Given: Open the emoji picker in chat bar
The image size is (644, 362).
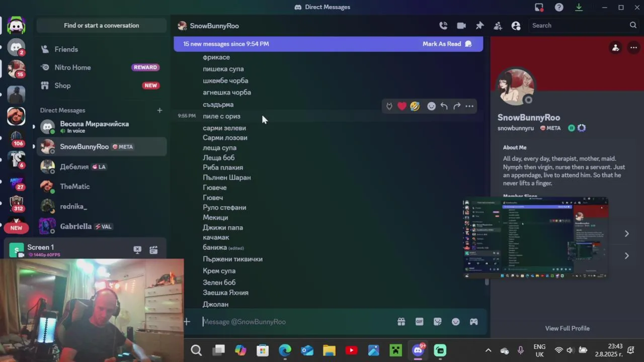Looking at the screenshot, I should 455,322.
